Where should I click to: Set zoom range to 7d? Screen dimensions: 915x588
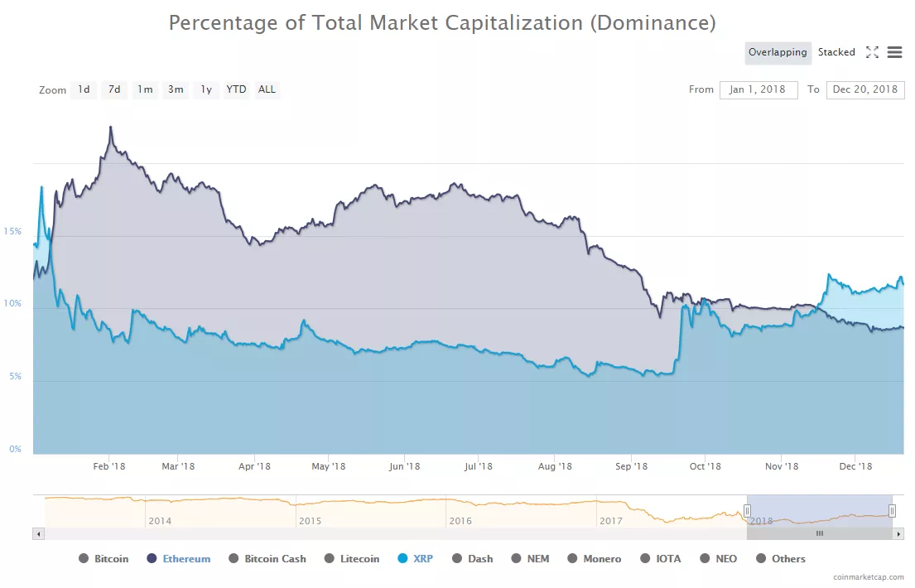(114, 89)
